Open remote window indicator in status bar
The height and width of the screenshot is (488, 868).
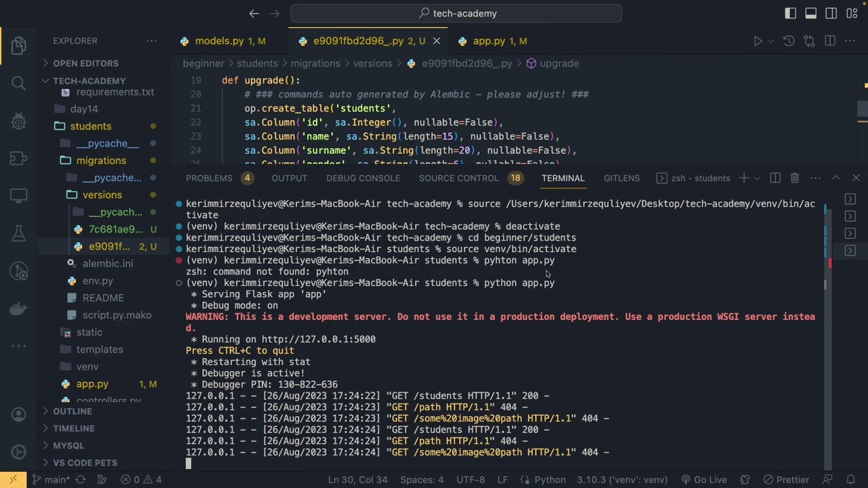tap(13, 479)
